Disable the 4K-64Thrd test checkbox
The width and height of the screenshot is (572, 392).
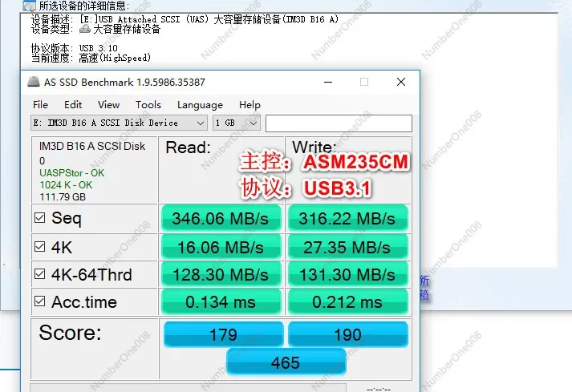coord(40,274)
